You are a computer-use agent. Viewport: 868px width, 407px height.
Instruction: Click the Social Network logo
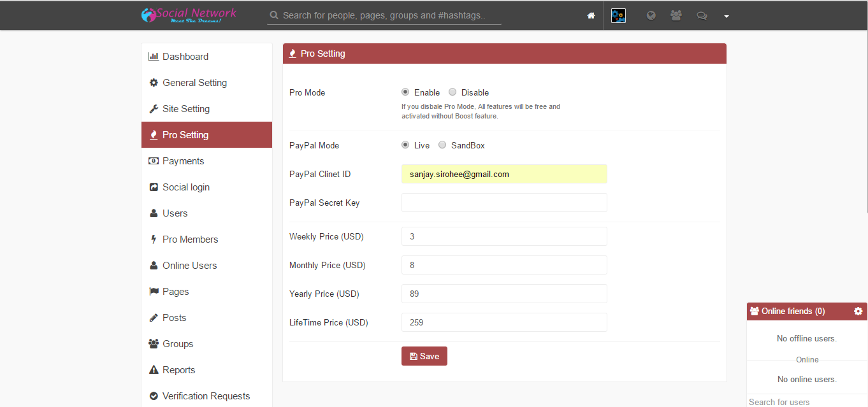click(x=189, y=15)
